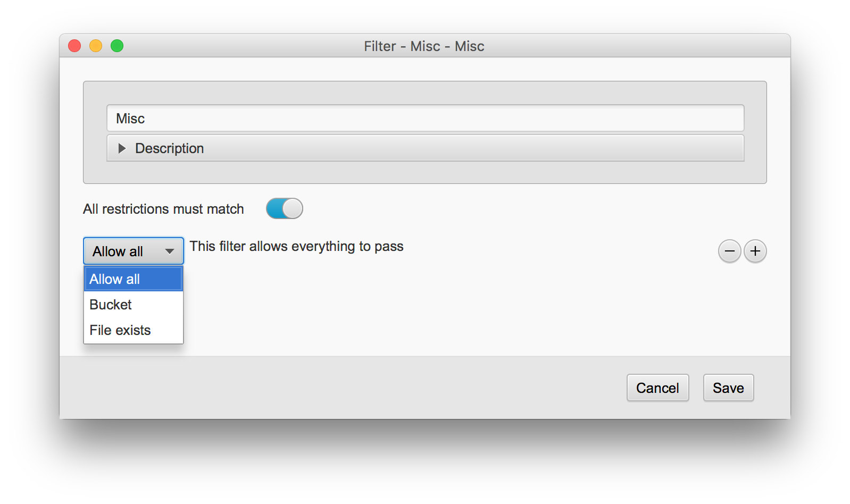850x504 pixels.
Task: Save the filter settings
Action: point(729,388)
